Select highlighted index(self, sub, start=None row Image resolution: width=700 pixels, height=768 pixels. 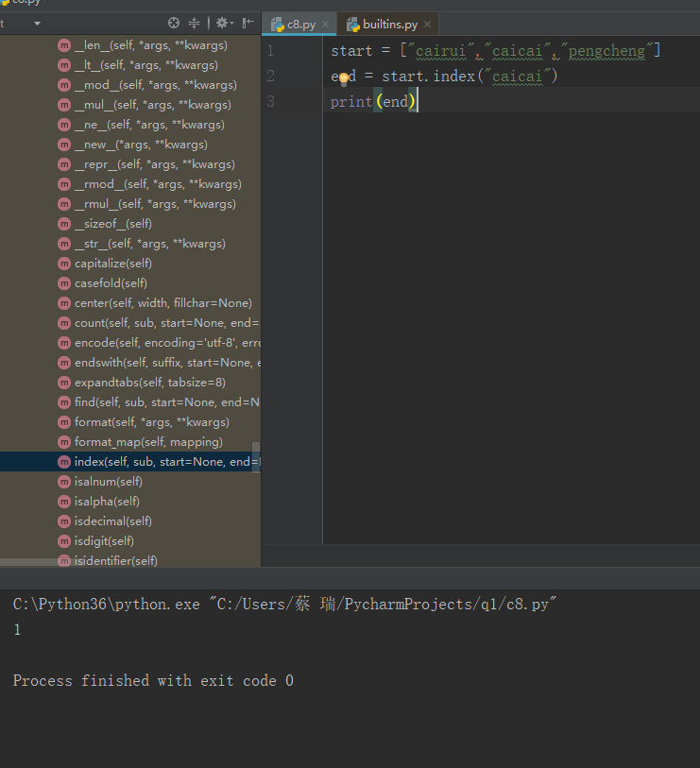coord(129,462)
